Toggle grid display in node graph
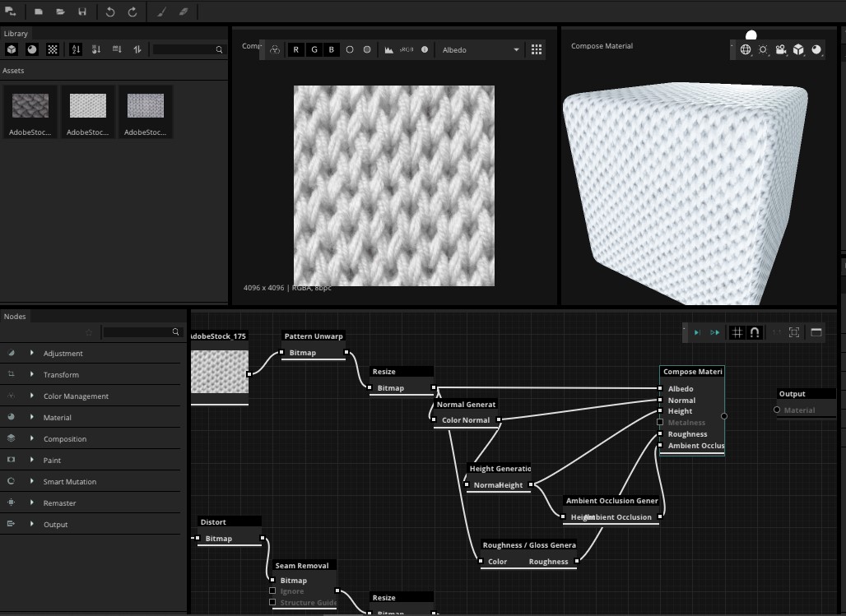This screenshot has height=616, width=846. coord(737,332)
